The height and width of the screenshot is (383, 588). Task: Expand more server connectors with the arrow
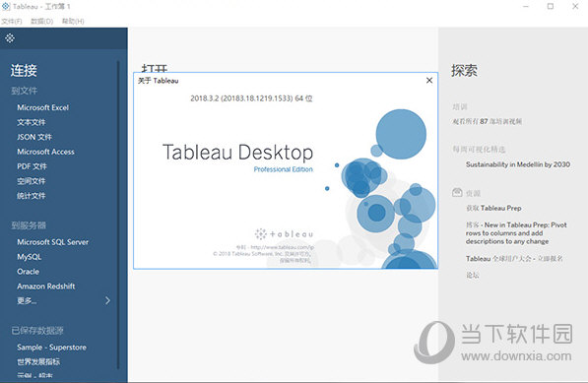(x=107, y=300)
